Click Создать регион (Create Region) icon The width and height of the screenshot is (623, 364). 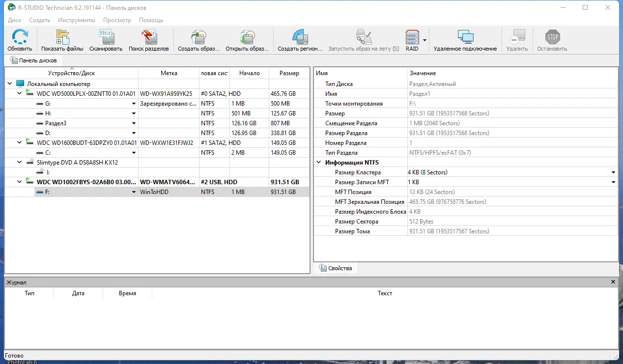click(300, 39)
